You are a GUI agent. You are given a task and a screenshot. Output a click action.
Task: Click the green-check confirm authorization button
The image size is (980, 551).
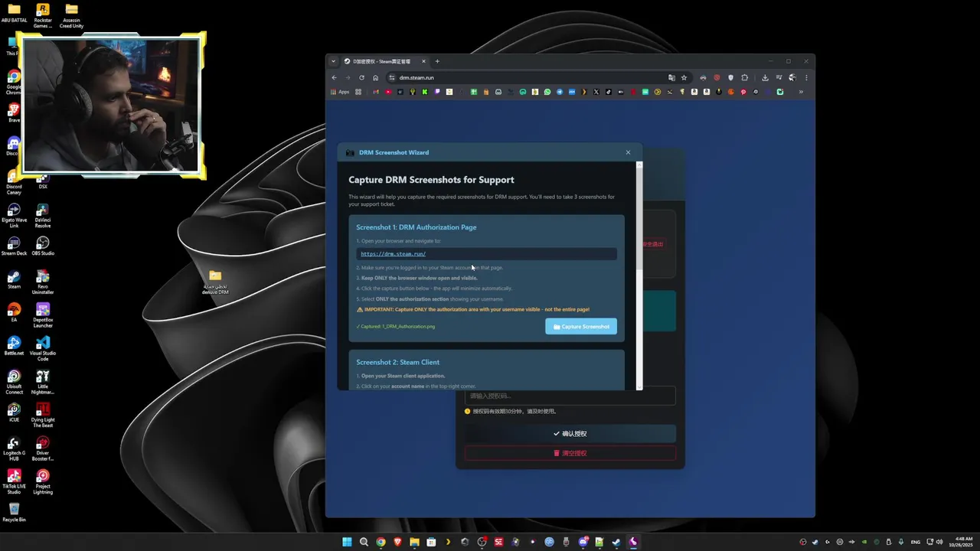click(x=570, y=433)
